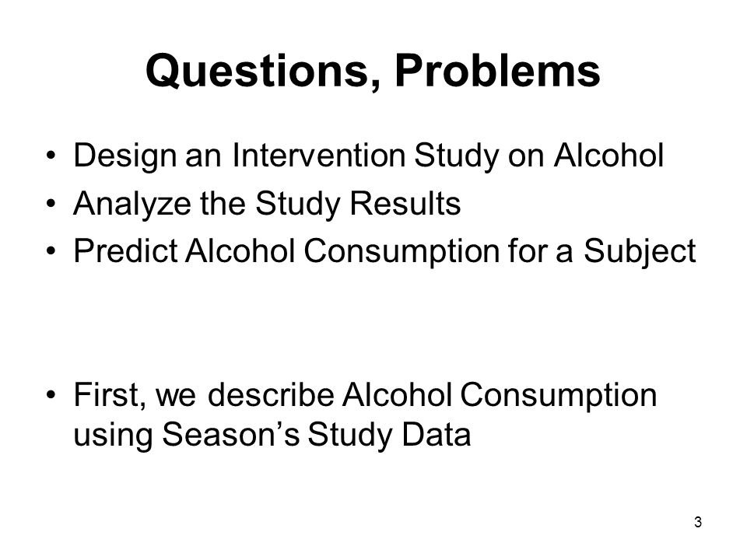The height and width of the screenshot is (560, 747).
Task: Click the bullet marker before First
Action: [51, 396]
